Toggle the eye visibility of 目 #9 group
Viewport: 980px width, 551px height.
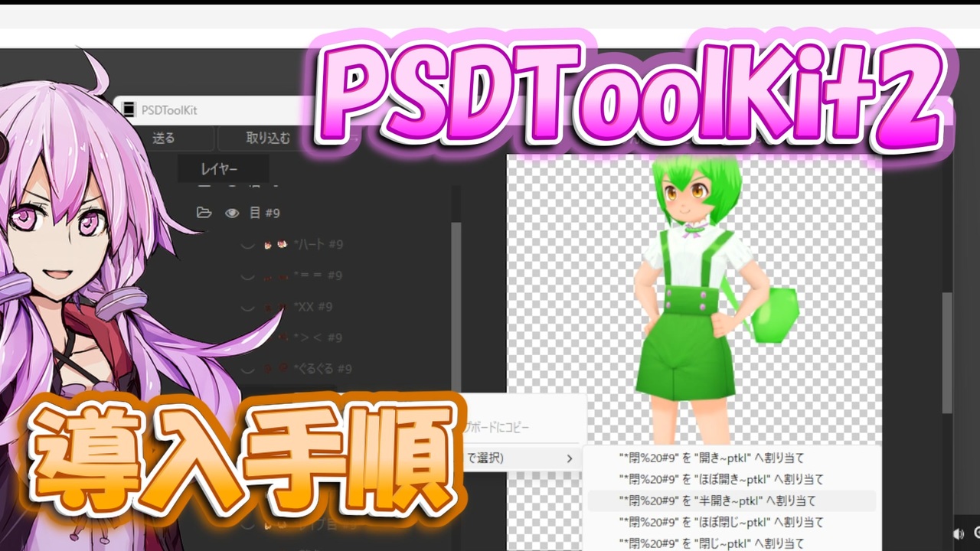click(x=232, y=214)
